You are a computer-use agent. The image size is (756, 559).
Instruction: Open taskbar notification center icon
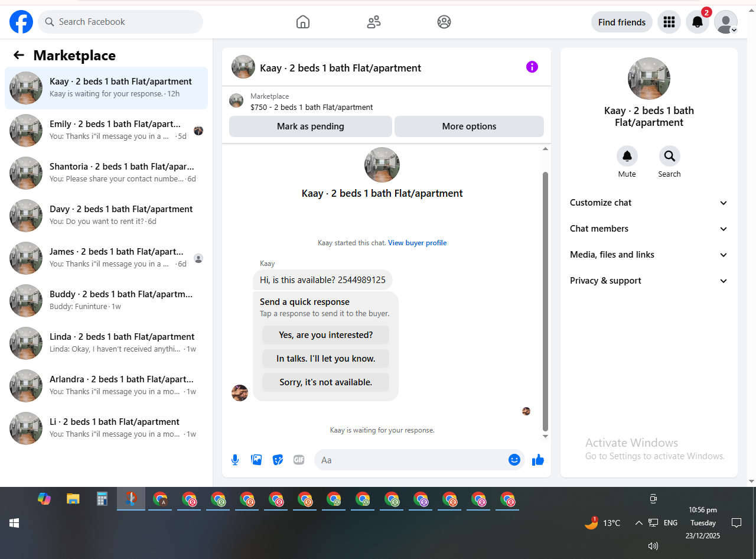[x=737, y=523]
